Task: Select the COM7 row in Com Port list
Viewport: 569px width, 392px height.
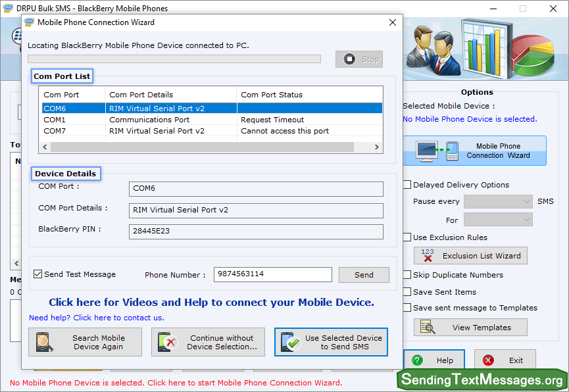Action: pyautogui.click(x=212, y=131)
